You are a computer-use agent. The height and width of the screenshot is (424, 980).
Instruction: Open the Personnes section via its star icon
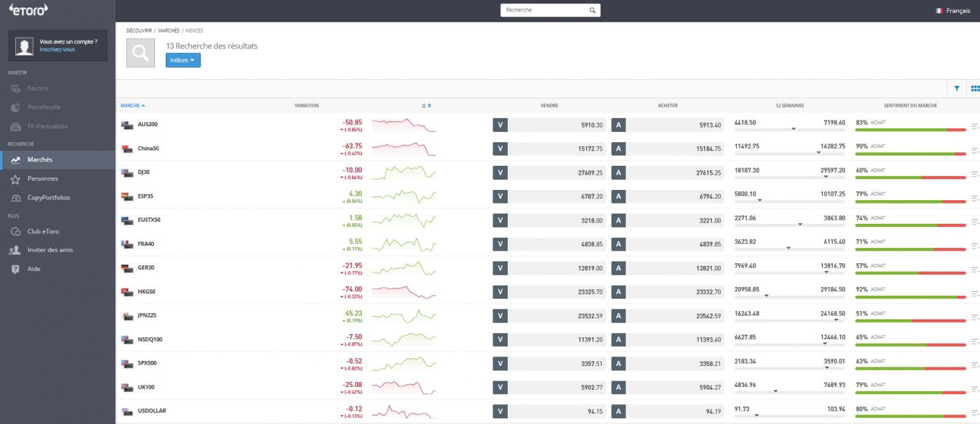click(x=16, y=179)
